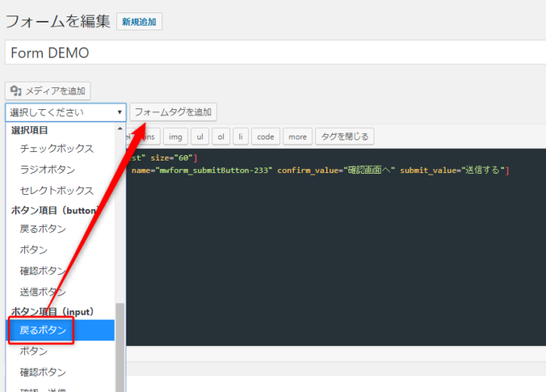Insert a code tag from toolbar
Viewport: 546px width, 392px height.
265,136
